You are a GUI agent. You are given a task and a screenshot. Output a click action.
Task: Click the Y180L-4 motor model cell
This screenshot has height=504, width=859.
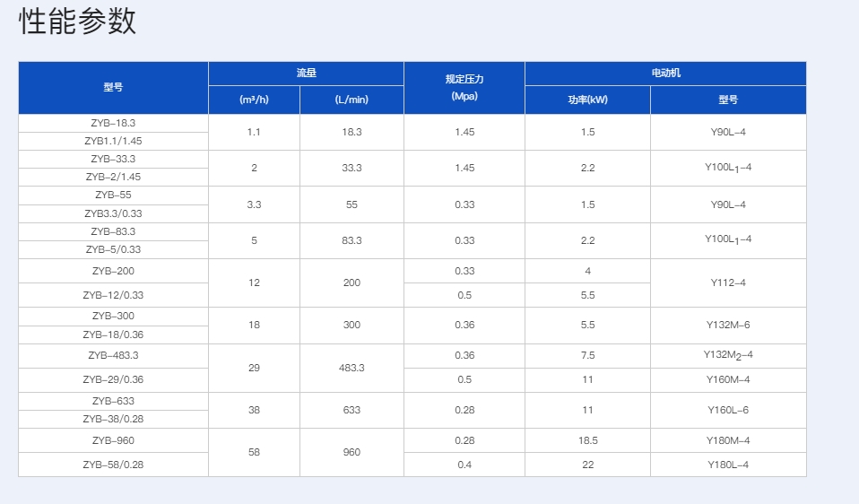[x=728, y=465]
